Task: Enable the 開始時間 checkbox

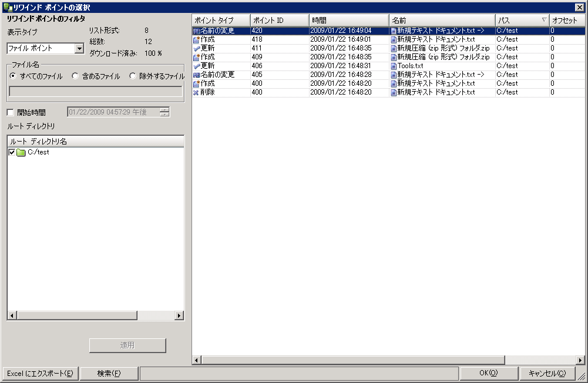Action: 11,112
